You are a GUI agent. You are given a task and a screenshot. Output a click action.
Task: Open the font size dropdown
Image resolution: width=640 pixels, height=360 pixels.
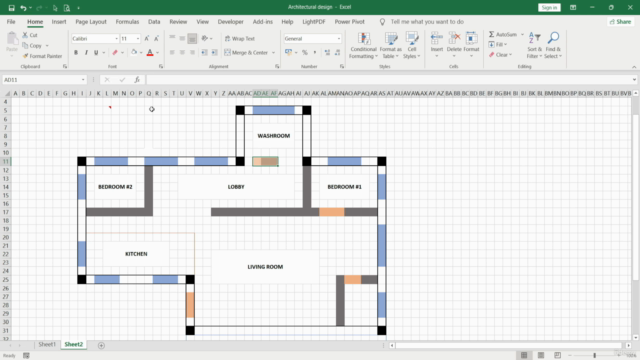click(138, 38)
